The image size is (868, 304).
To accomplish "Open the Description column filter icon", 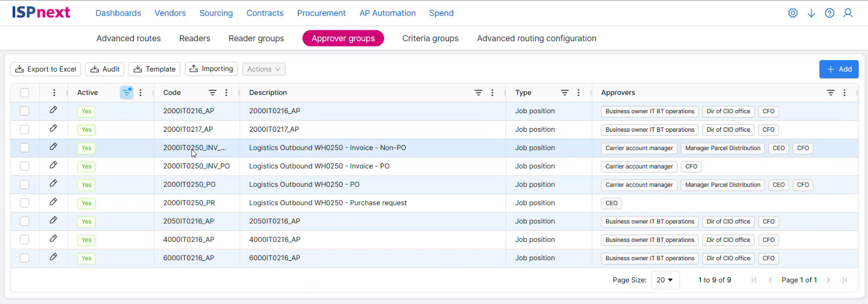I will pos(479,93).
